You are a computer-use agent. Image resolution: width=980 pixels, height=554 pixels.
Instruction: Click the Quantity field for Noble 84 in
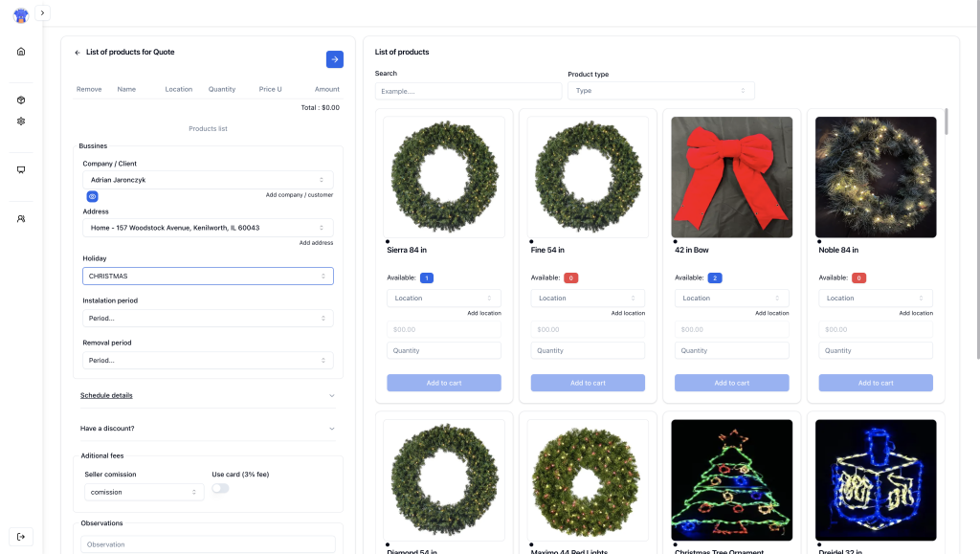pos(876,350)
